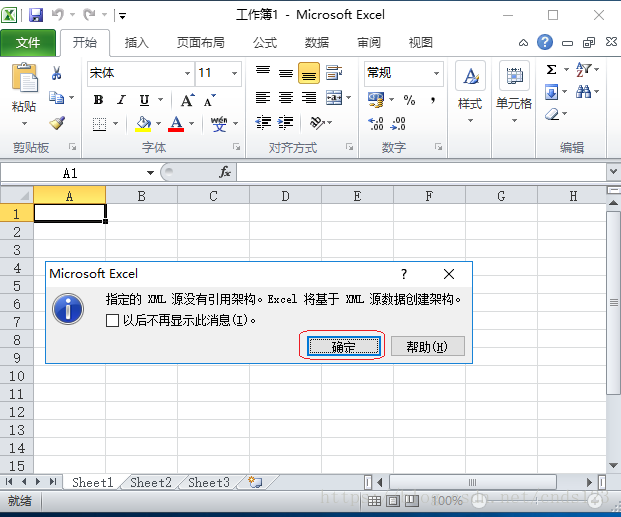The height and width of the screenshot is (517, 621).
Task: Toggle Underline formatting
Action: coord(144,100)
